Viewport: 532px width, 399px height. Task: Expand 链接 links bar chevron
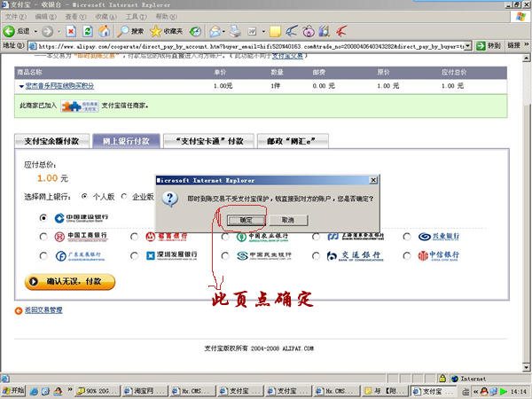(x=526, y=45)
